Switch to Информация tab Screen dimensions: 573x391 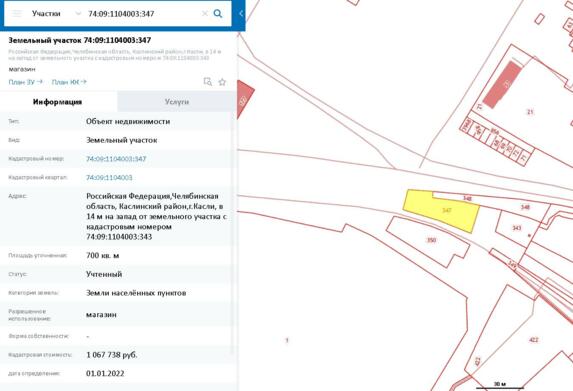click(58, 102)
